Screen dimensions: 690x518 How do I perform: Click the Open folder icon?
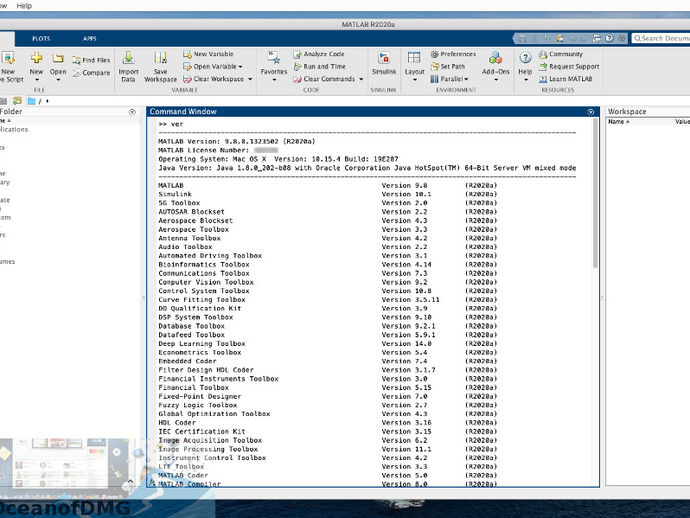coord(58,59)
